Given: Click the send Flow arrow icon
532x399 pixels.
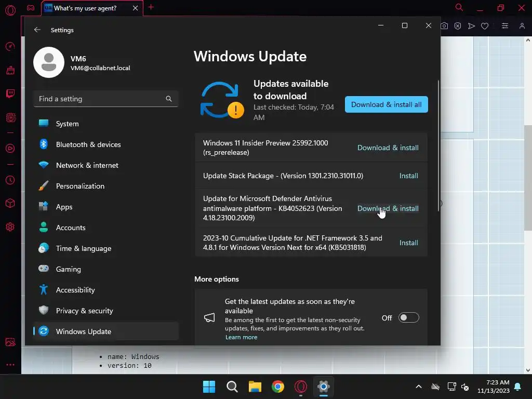Looking at the screenshot, I should pos(471,26).
